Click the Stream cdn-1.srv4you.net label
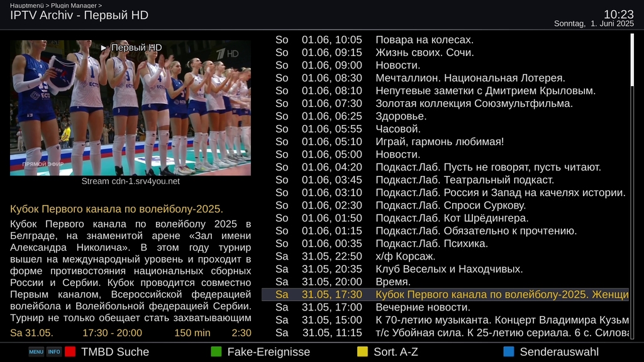Screen dimensions: 644x362 [131, 181]
